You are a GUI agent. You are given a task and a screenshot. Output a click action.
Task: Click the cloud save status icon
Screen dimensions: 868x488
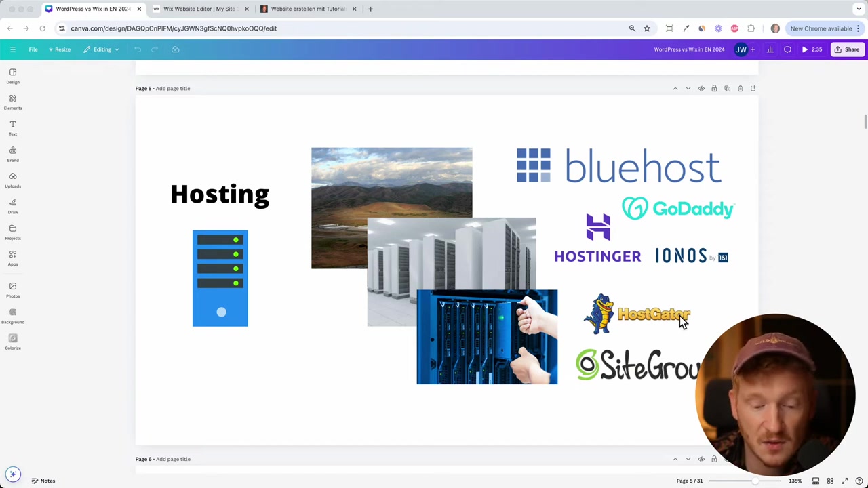pyautogui.click(x=175, y=49)
